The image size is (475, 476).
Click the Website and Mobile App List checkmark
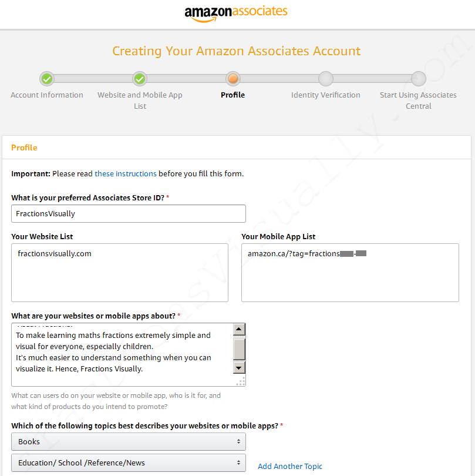pyautogui.click(x=140, y=79)
